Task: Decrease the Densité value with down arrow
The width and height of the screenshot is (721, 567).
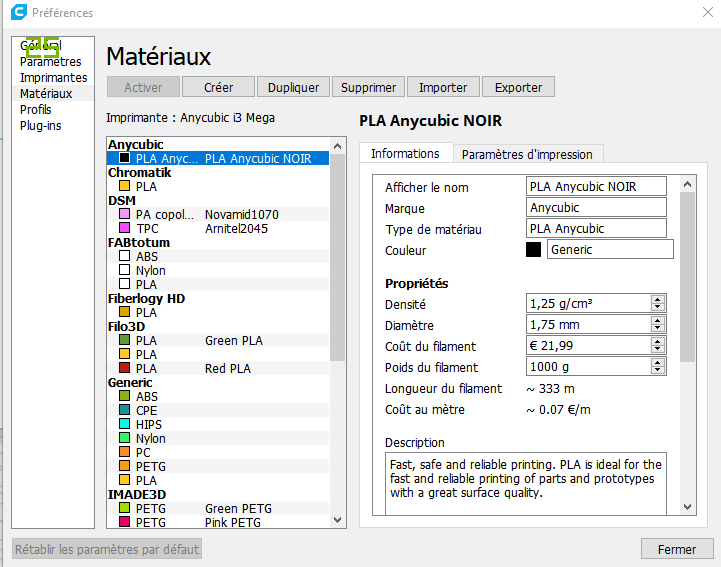Action: coord(658,307)
